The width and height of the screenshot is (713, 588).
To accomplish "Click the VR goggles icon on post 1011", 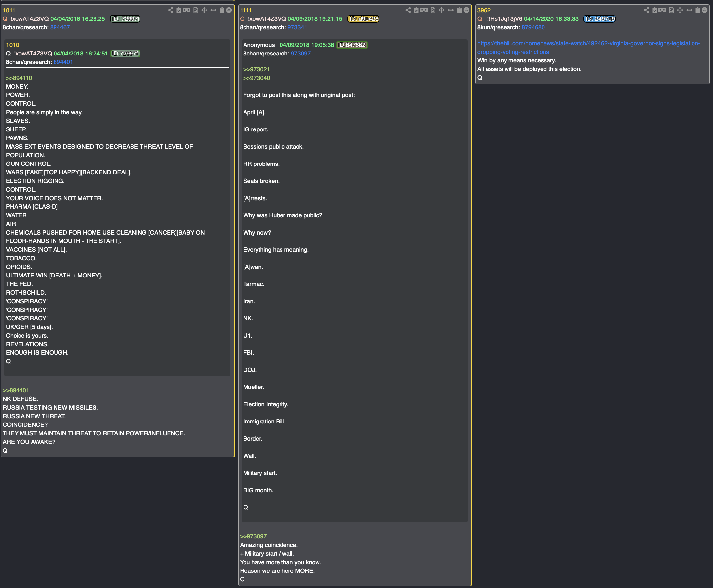I will coord(187,10).
